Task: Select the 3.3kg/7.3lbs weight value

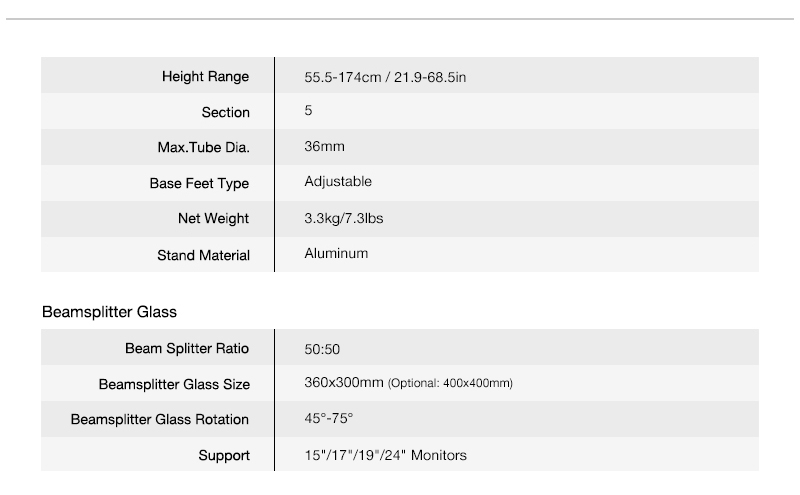Action: [x=343, y=219]
